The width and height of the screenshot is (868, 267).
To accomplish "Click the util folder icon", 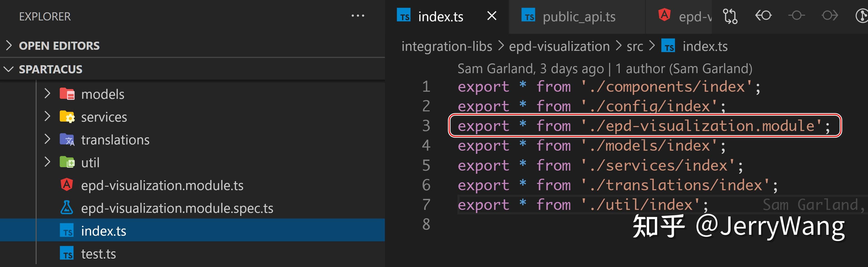I will click(x=67, y=162).
